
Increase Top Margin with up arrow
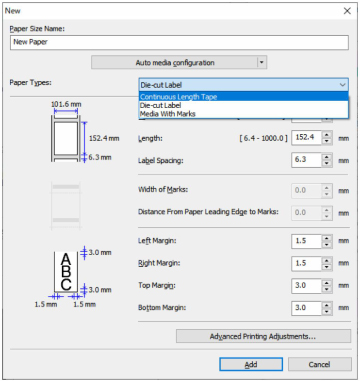[x=327, y=282]
